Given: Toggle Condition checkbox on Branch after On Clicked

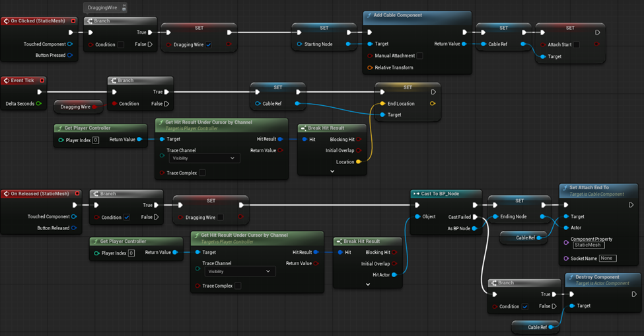Looking at the screenshot, I should [x=121, y=44].
